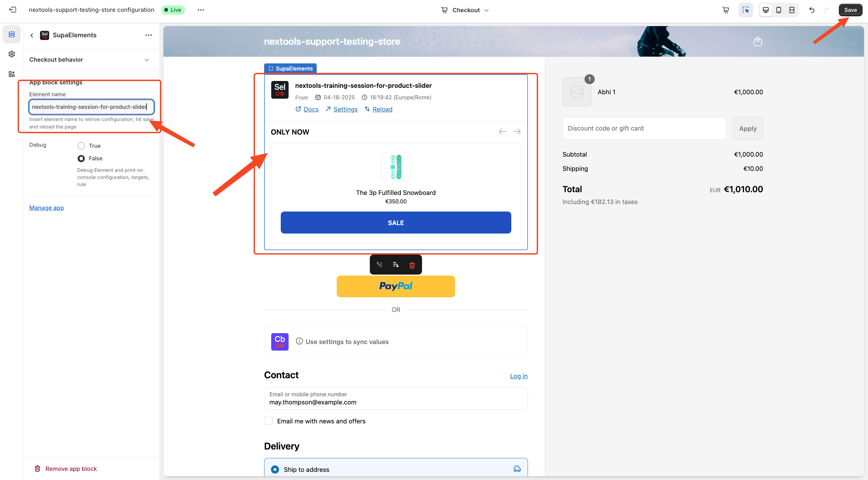Click the Live status badge
Viewport: 868px width, 480px height.
173,10
